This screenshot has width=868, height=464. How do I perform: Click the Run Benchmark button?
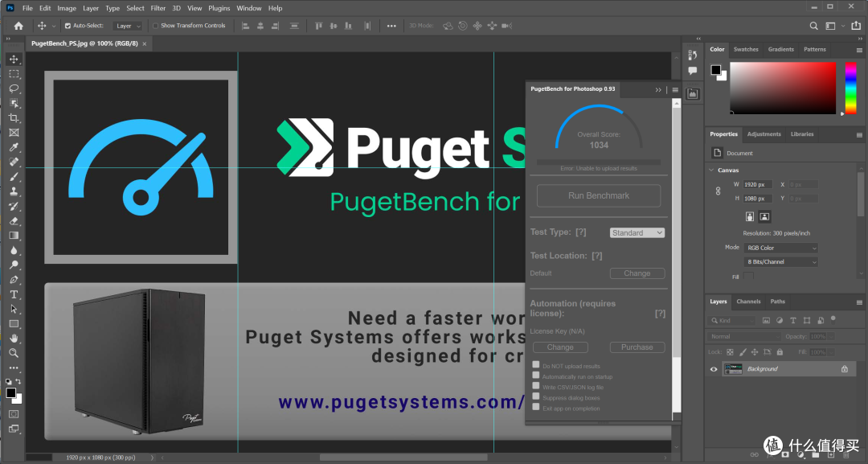pos(599,195)
